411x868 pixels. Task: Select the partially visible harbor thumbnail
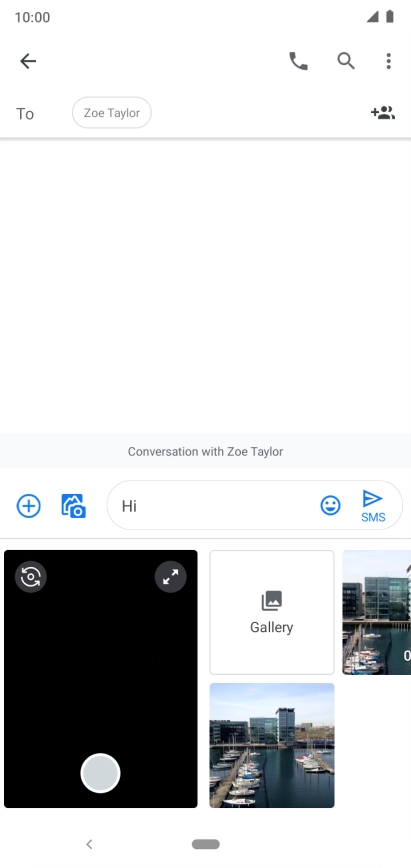[377, 612]
